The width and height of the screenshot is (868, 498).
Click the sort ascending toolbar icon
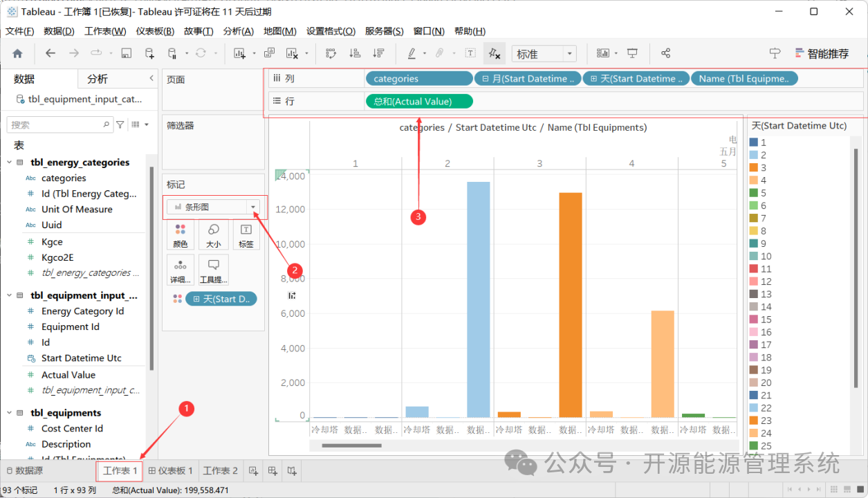(x=355, y=53)
